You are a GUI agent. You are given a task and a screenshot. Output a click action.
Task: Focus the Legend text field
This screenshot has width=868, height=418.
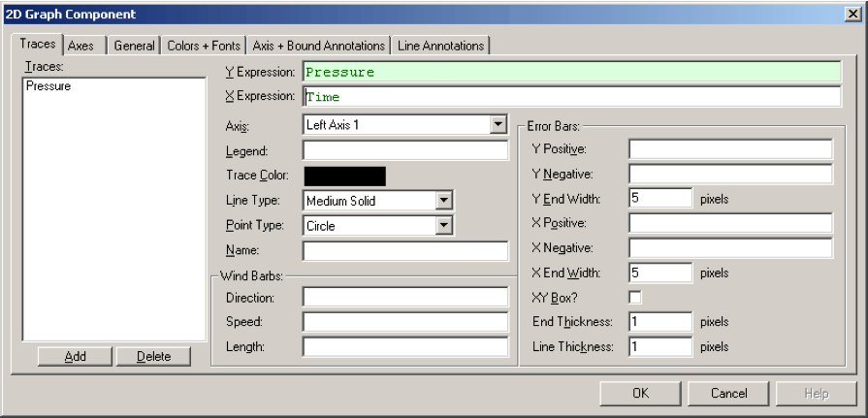pyautogui.click(x=405, y=150)
